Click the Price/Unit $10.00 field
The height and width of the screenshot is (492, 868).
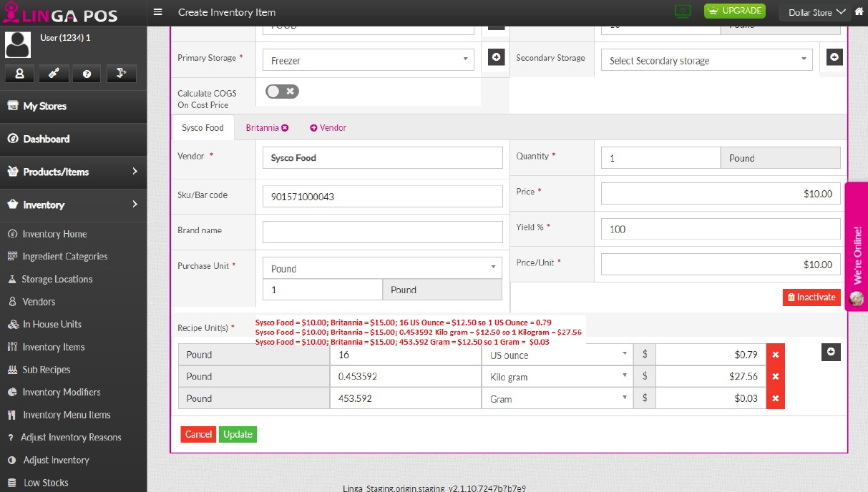pos(721,264)
